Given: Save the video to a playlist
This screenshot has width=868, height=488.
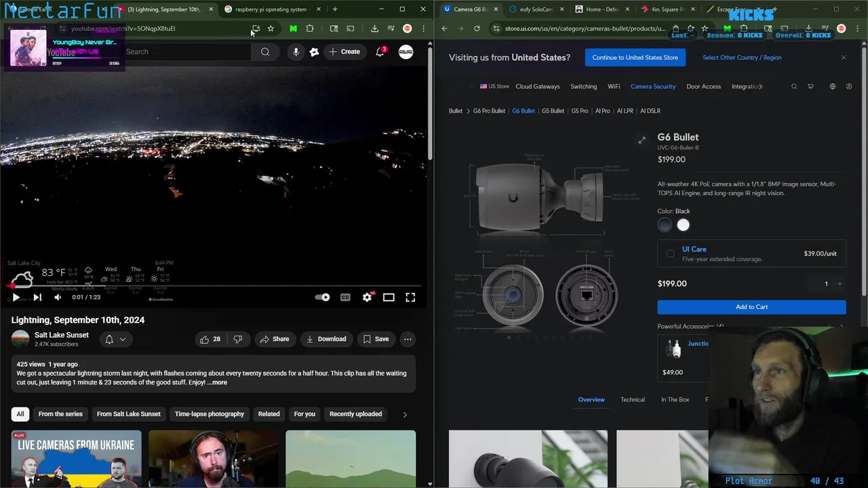Looking at the screenshot, I should click(x=376, y=339).
